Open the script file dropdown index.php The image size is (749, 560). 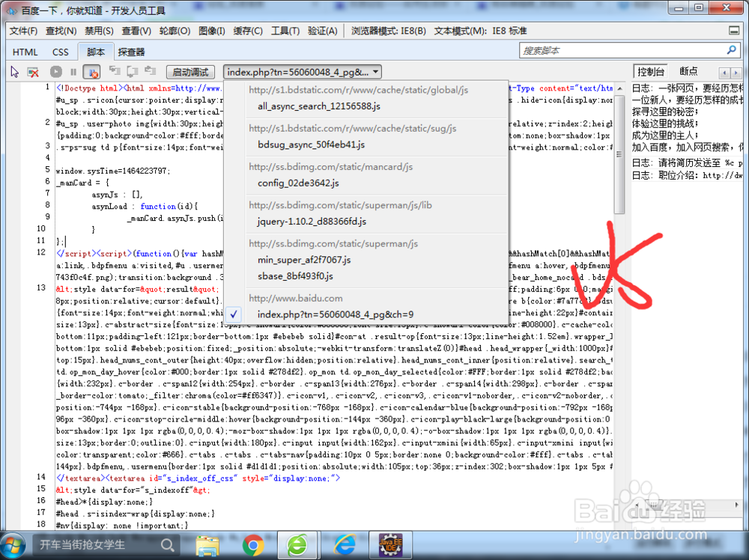click(x=303, y=72)
